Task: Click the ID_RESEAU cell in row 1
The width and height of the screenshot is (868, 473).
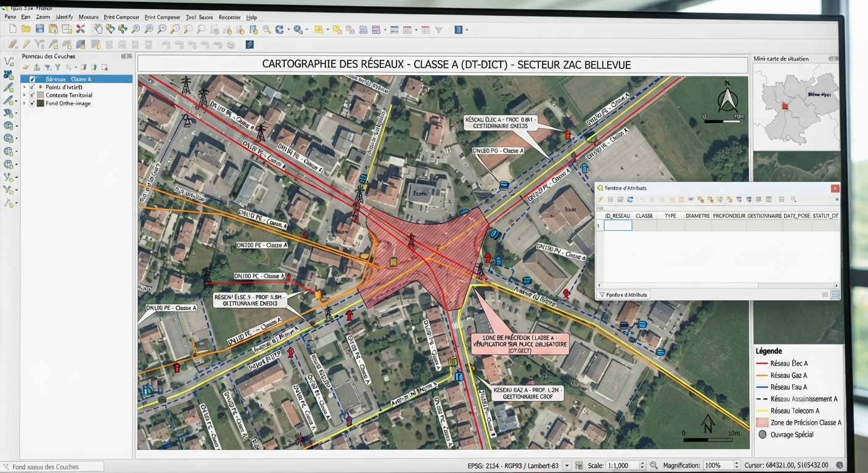Action: pos(618,225)
